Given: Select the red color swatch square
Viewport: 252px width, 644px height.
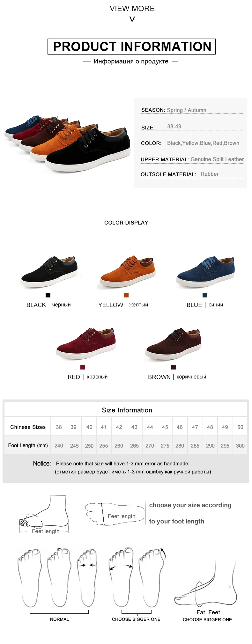Looking at the screenshot, I should 83,367.
